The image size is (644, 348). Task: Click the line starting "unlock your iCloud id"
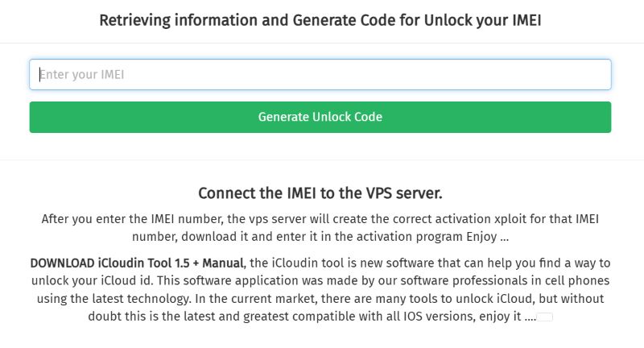point(320,280)
